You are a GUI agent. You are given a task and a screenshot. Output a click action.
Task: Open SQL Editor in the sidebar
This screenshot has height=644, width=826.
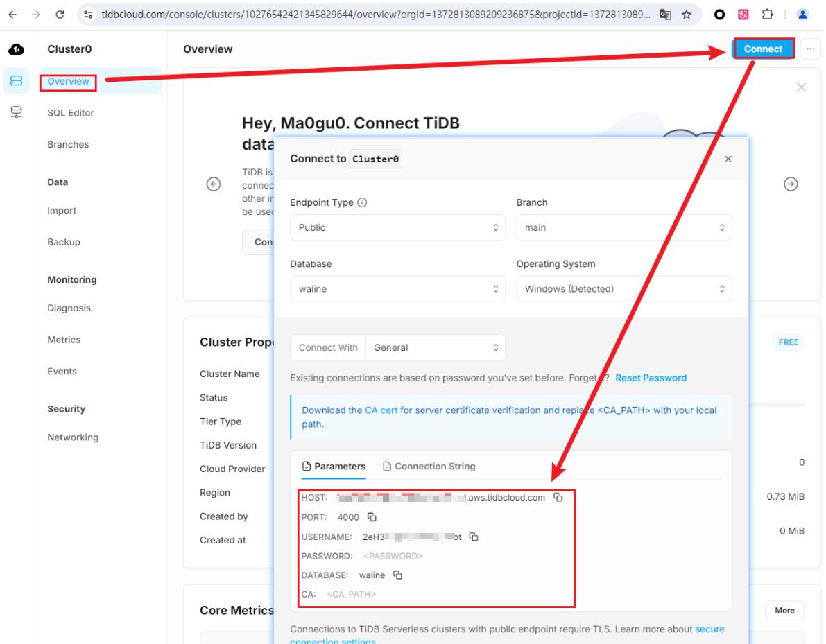(71, 113)
